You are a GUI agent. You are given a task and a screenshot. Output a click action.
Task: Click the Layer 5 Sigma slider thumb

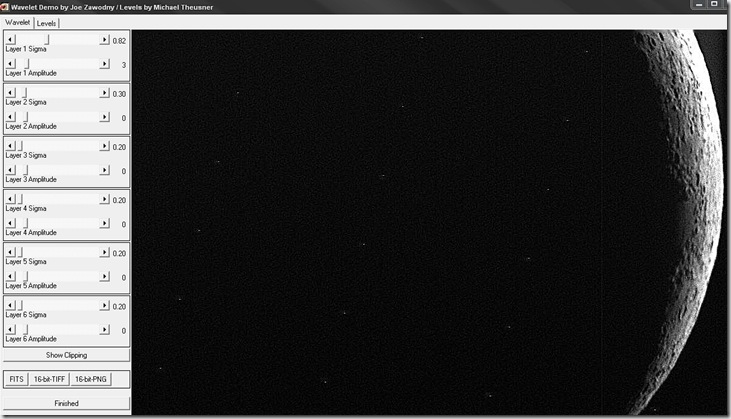(x=20, y=253)
